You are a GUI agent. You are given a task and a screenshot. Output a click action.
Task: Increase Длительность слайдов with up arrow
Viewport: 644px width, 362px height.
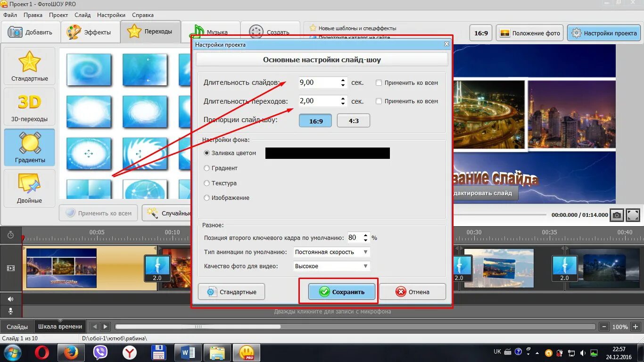(x=343, y=80)
